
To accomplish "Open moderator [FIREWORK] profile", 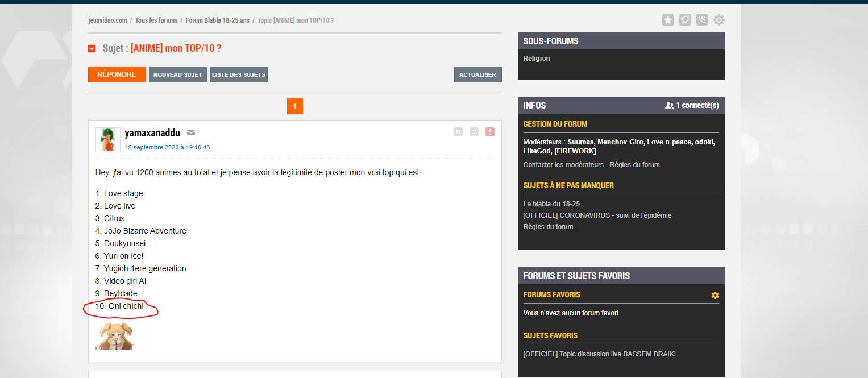I will pos(575,151).
